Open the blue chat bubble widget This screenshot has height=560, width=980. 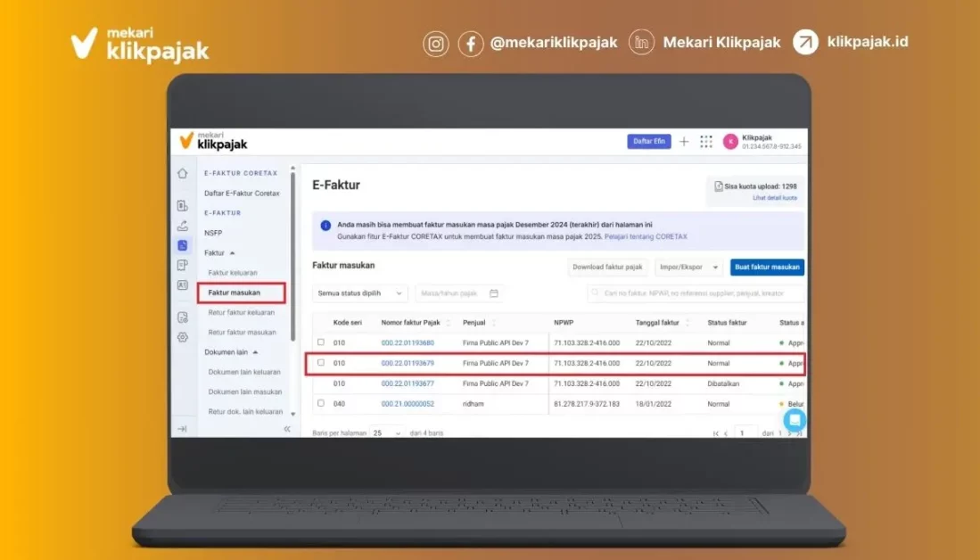point(795,420)
